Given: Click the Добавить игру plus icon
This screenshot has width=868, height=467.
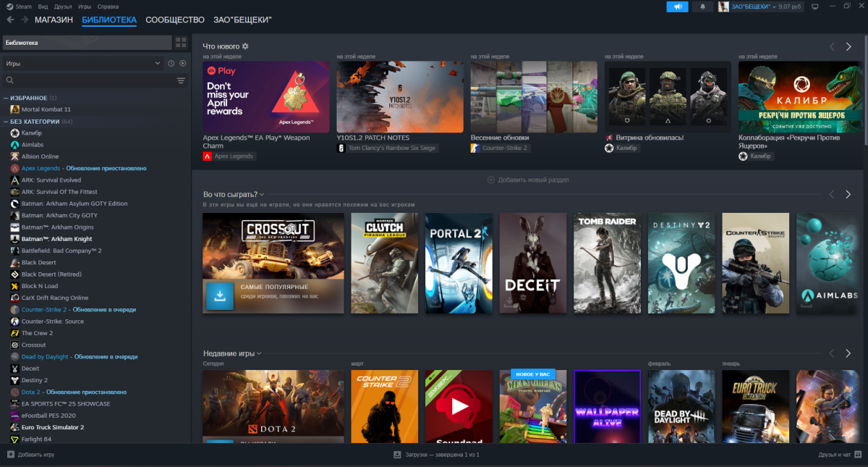Looking at the screenshot, I should point(10,455).
